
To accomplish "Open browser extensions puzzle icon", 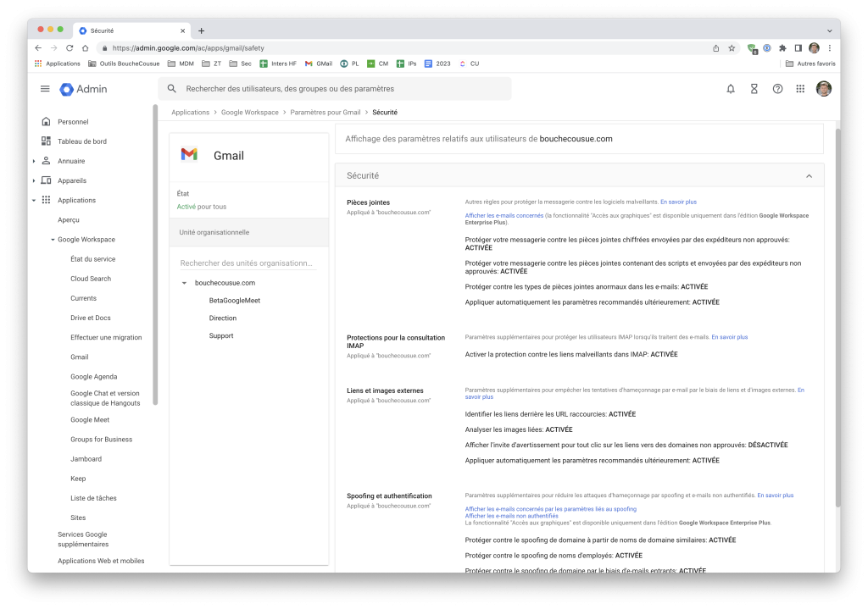I will tap(782, 48).
